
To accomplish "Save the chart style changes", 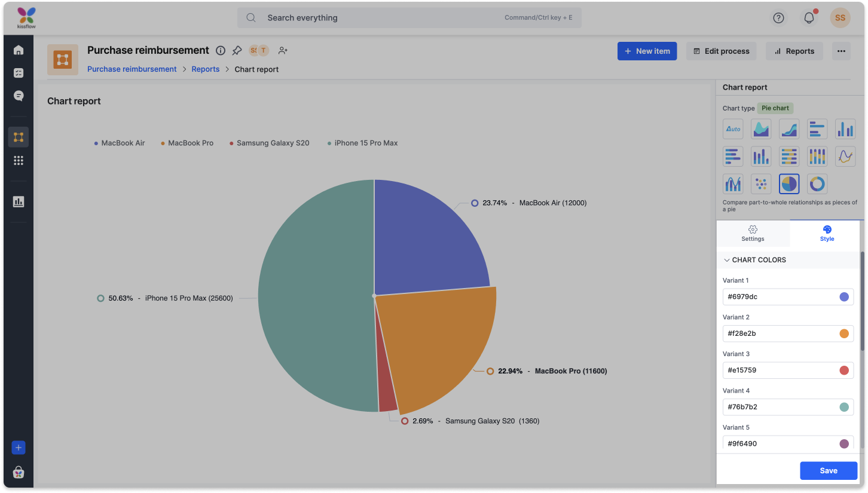I will pos(829,471).
